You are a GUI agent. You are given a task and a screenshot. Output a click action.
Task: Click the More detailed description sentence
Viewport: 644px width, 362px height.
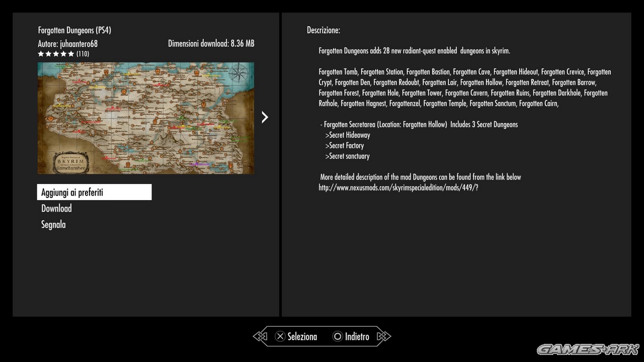421,177
